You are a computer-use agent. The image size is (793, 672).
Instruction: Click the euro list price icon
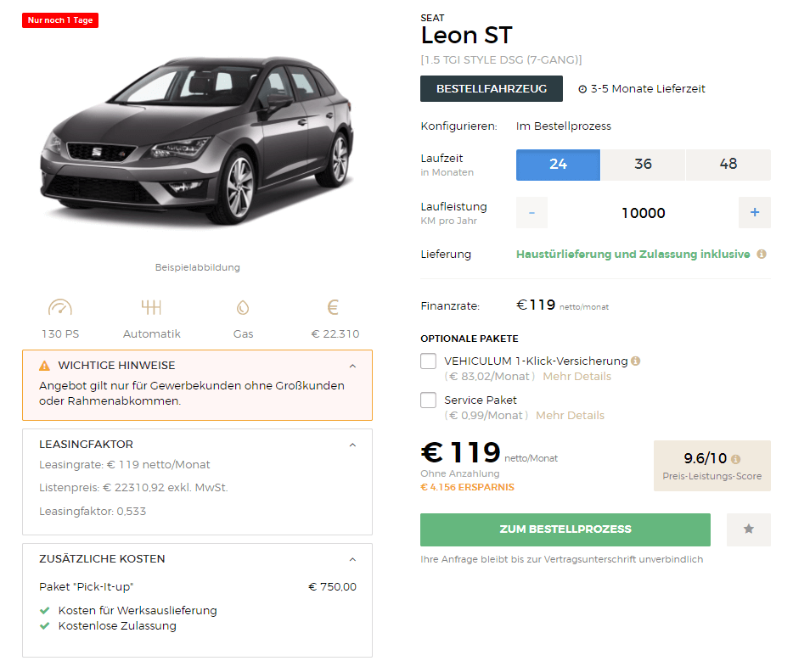(333, 307)
